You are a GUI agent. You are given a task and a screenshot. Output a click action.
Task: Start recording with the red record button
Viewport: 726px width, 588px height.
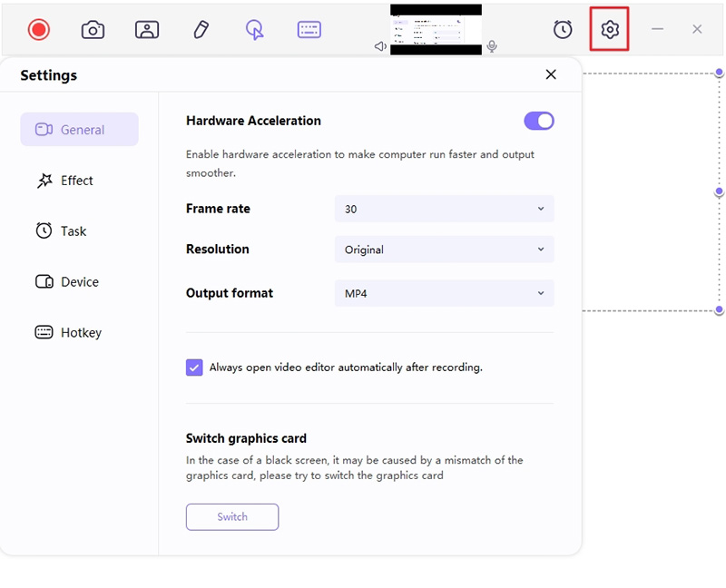tap(38, 30)
